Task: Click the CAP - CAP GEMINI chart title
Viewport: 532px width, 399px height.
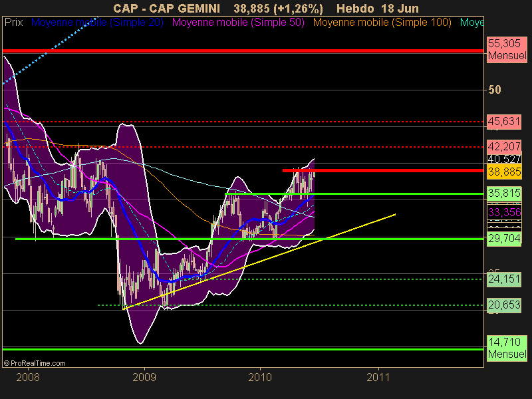Action: click(x=167, y=8)
